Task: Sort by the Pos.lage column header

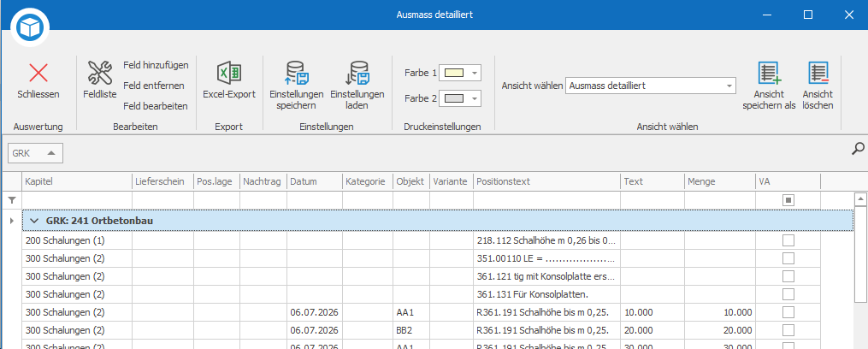Action: tap(216, 181)
